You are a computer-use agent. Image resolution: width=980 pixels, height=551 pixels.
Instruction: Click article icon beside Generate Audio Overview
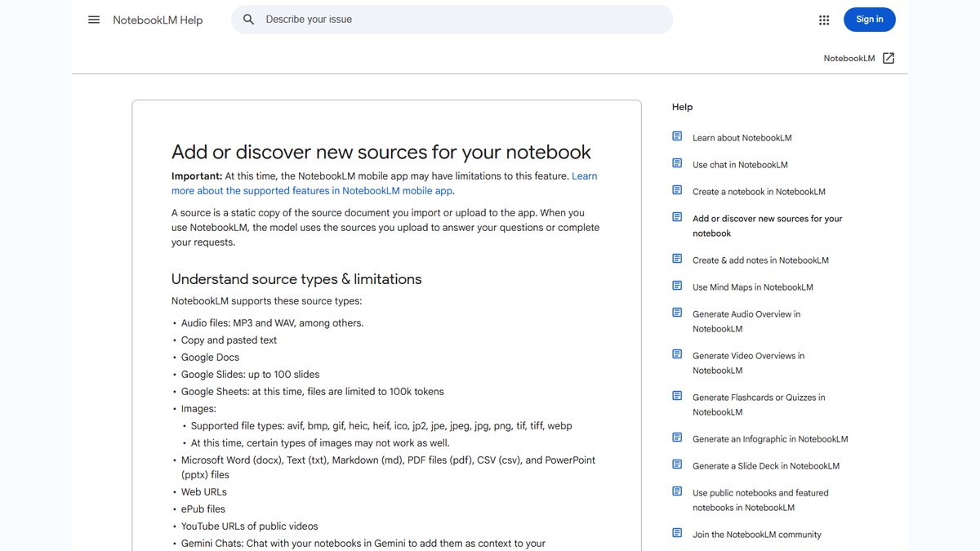click(677, 313)
